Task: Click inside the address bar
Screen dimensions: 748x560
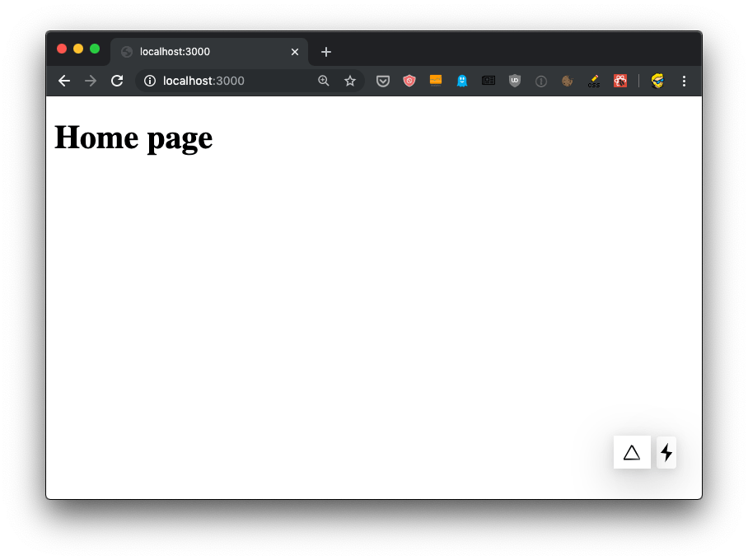Action: [231, 81]
